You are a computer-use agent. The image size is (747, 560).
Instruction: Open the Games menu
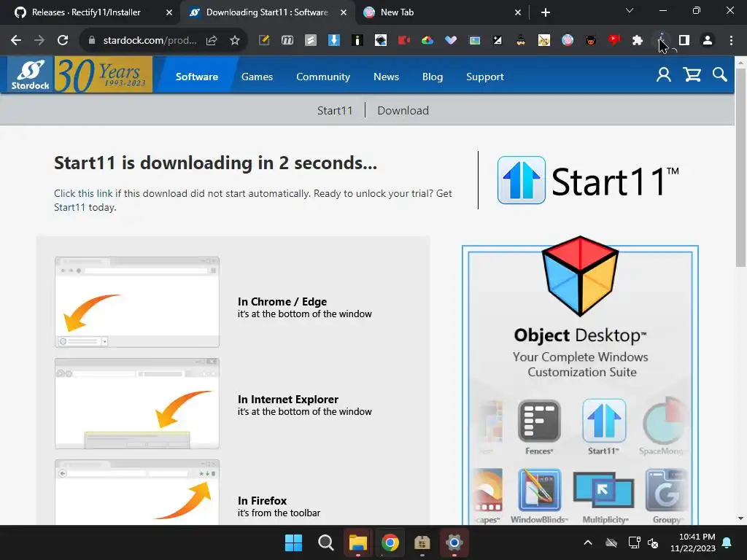(x=258, y=77)
